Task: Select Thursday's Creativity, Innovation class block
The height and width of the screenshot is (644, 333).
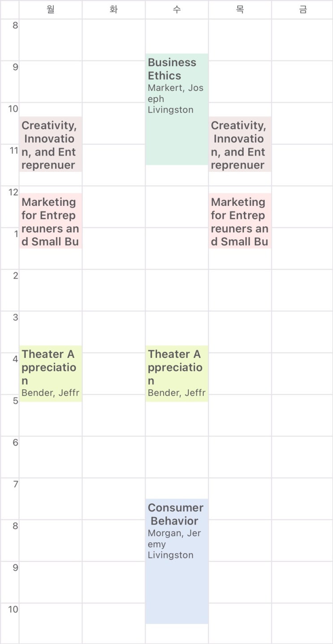Action: 240,144
